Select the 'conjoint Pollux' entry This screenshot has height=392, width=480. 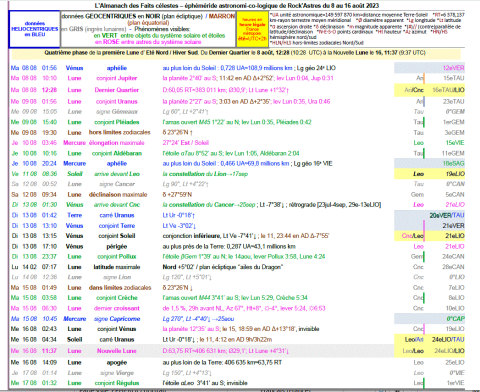117,256
